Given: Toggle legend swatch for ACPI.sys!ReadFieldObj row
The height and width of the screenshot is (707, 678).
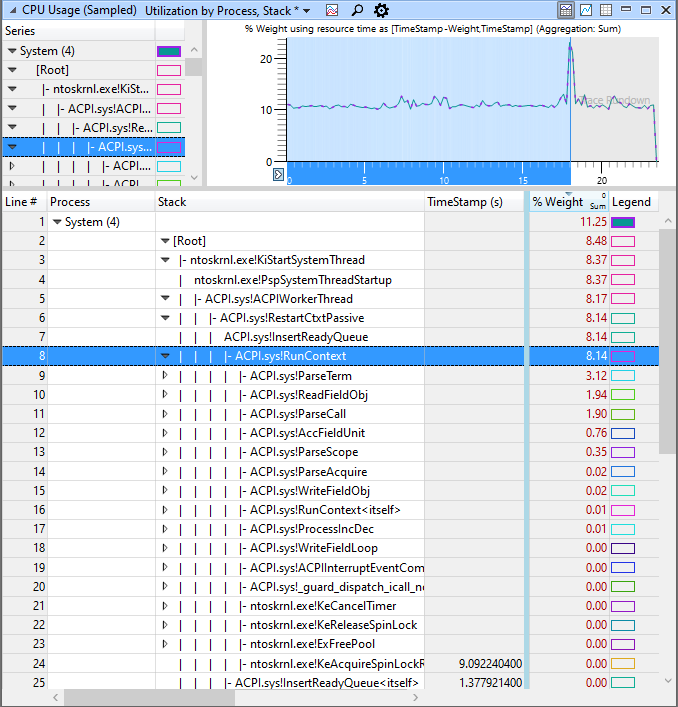Looking at the screenshot, I should coord(623,395).
